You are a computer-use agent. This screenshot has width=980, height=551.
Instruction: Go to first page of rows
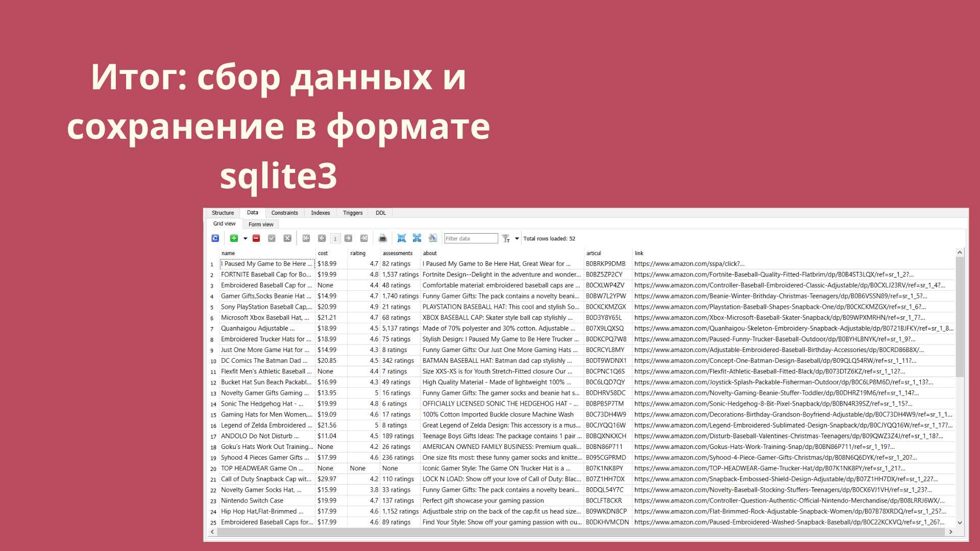(306, 238)
